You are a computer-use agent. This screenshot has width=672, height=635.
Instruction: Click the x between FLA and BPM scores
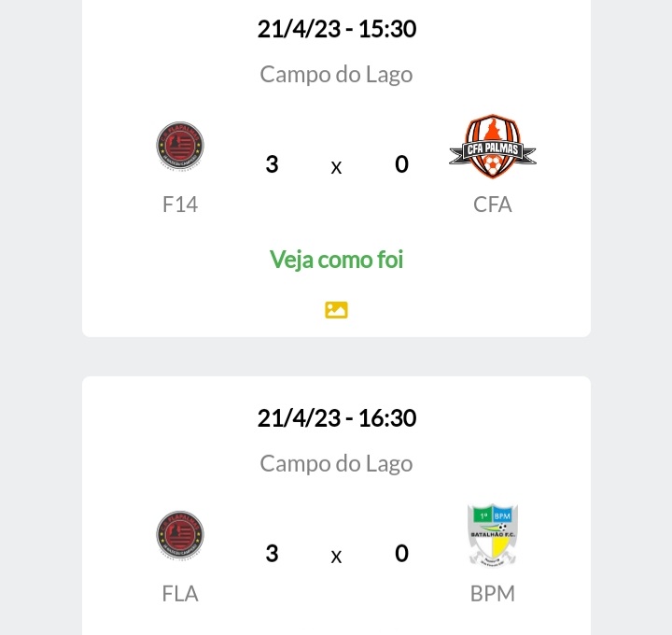point(336,557)
